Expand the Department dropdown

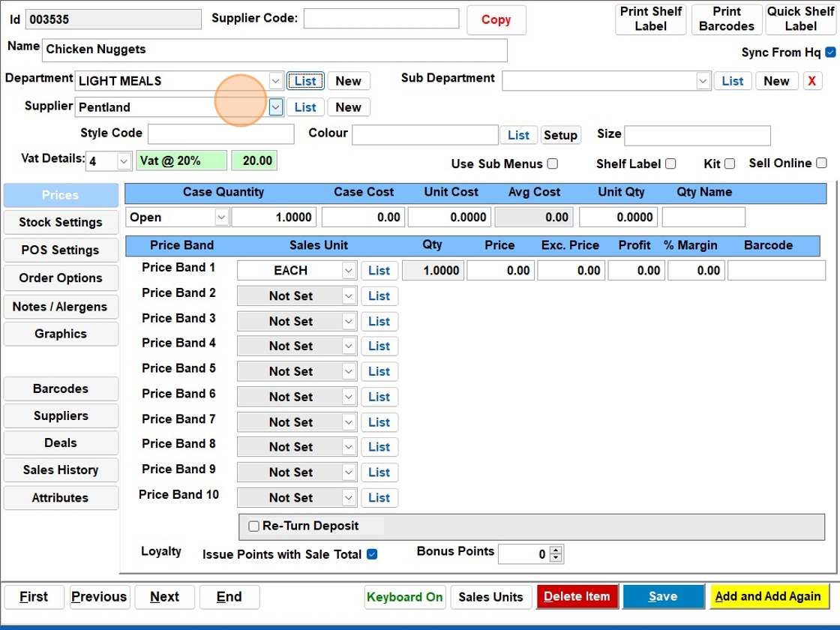pos(275,81)
